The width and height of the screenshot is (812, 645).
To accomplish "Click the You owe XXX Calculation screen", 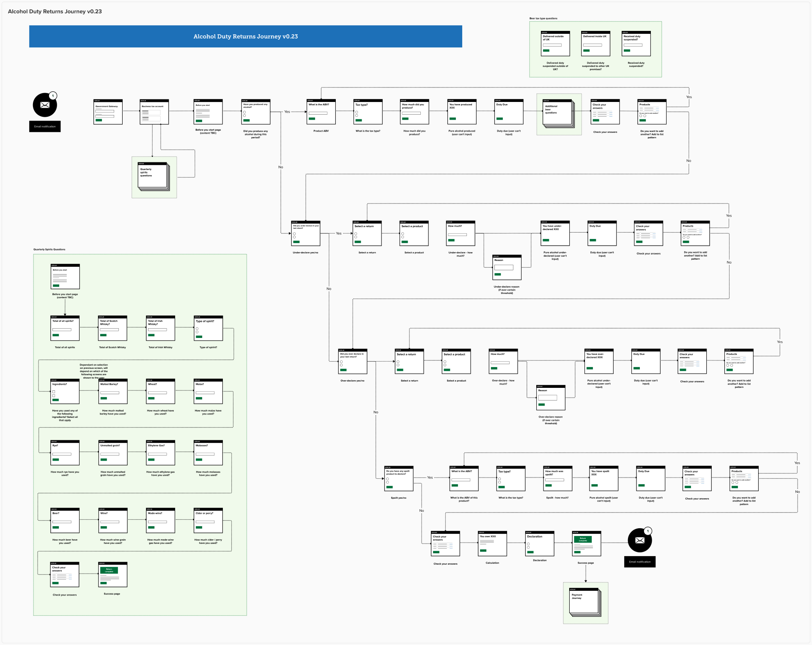I will tap(492, 543).
